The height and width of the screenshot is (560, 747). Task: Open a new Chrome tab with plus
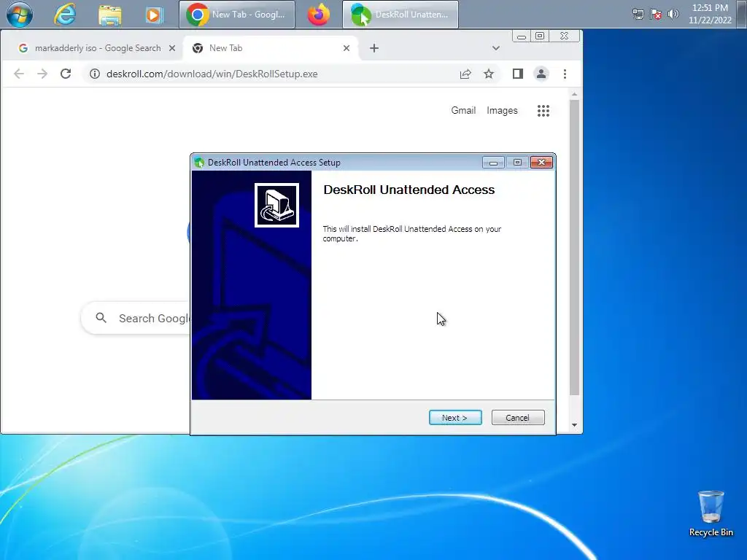(374, 48)
